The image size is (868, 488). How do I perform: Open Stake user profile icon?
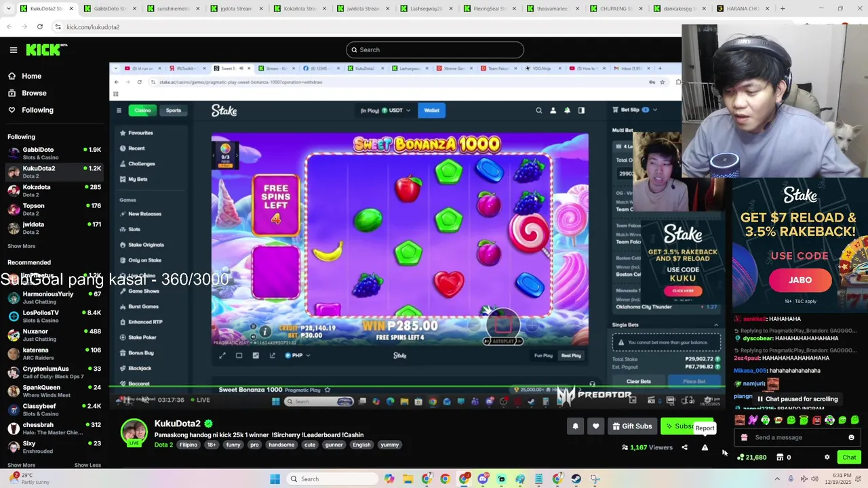click(553, 110)
